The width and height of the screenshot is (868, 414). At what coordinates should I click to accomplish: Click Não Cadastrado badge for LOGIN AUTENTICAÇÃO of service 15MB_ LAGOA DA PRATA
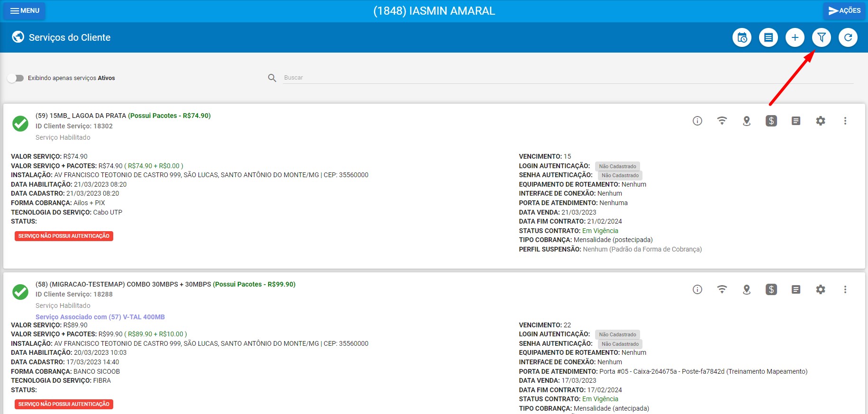pos(617,166)
